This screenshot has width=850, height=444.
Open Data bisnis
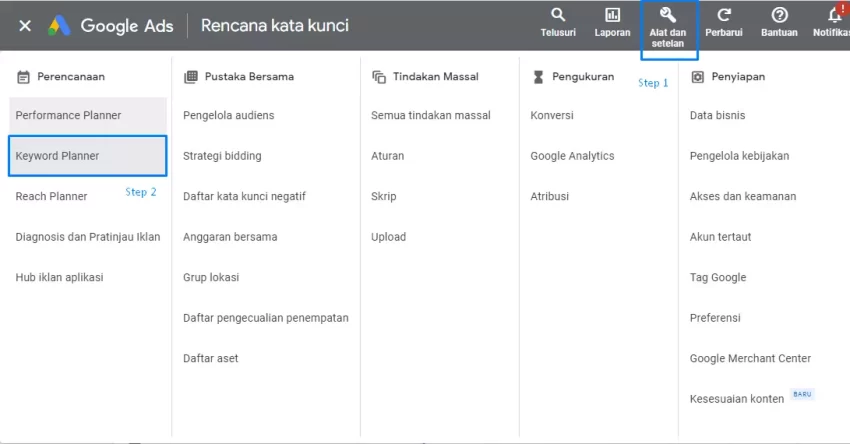coord(717,115)
